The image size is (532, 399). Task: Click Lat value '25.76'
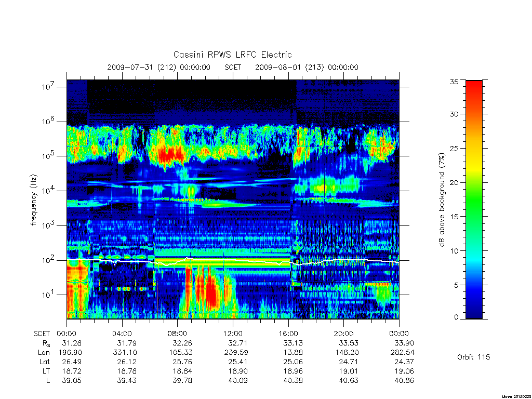pyautogui.click(x=182, y=362)
